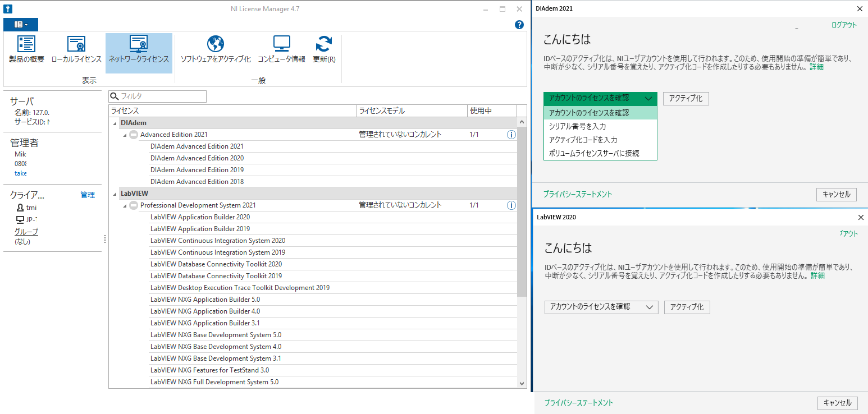Click the license list scroll up arrow

(522, 122)
